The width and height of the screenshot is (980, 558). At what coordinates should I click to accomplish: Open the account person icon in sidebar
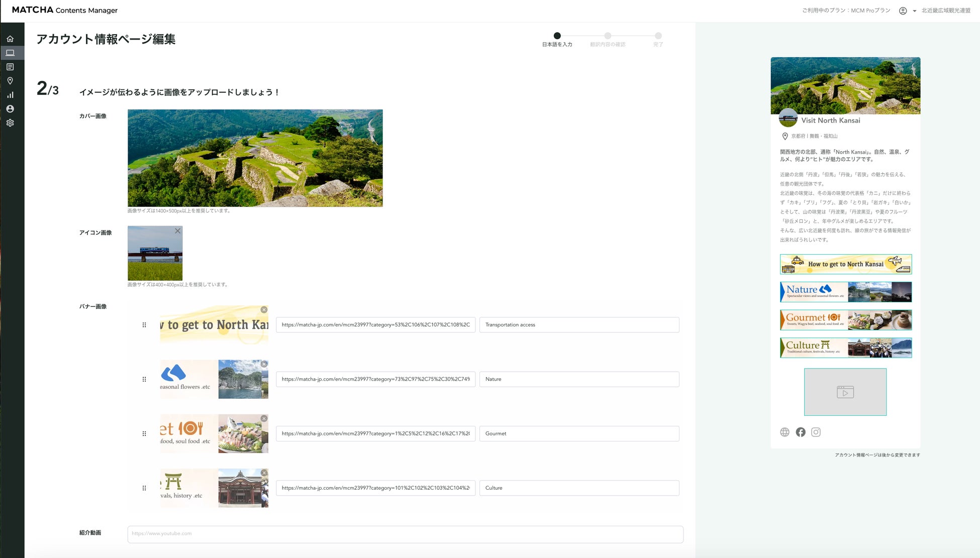(x=10, y=109)
